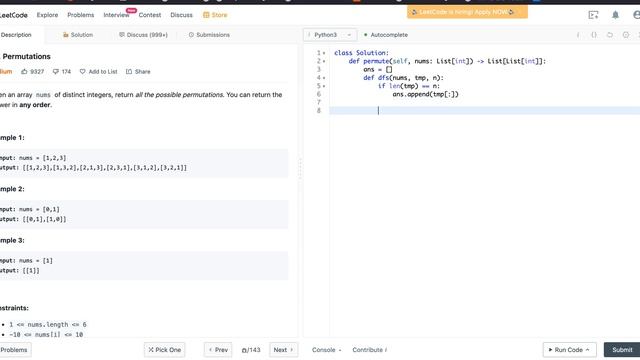Click the panel divider drag handle
This screenshot has height=360, width=640.
click(300, 169)
